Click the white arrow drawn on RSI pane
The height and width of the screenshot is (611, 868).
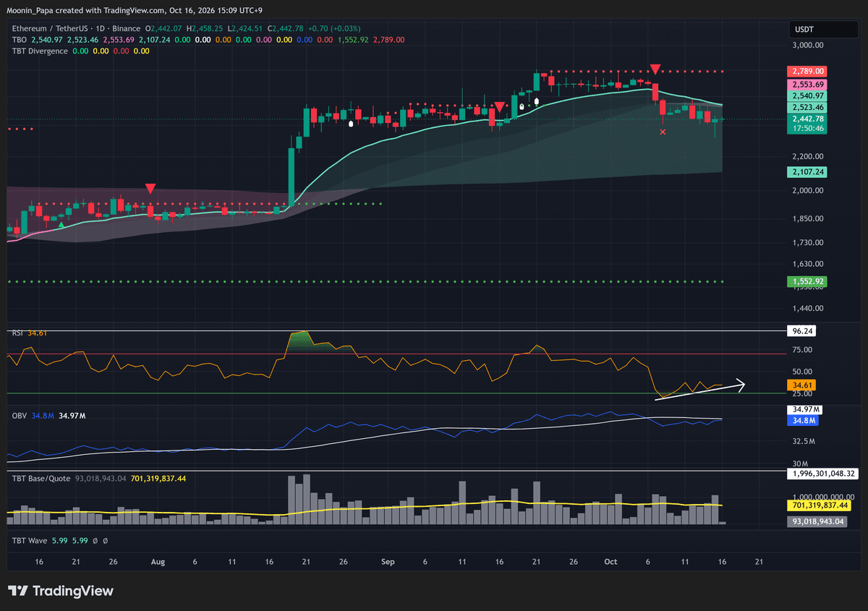tap(699, 389)
